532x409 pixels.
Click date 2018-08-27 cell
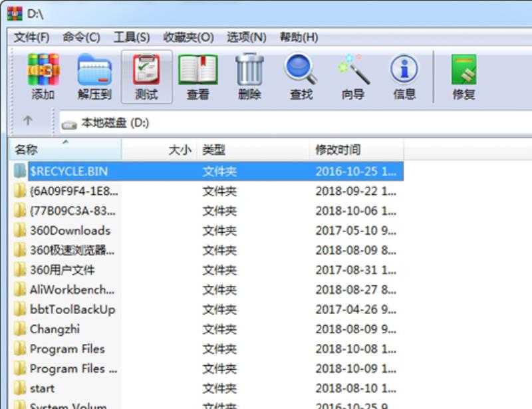click(356, 289)
